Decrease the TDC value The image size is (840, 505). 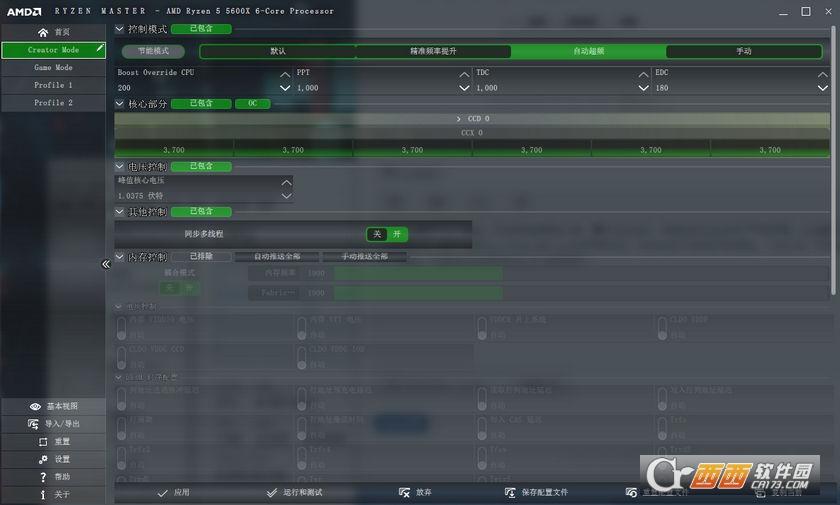[x=643, y=88]
